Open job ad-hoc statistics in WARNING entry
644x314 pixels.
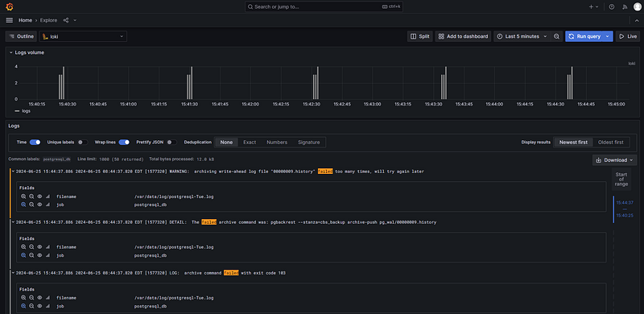pos(47,205)
